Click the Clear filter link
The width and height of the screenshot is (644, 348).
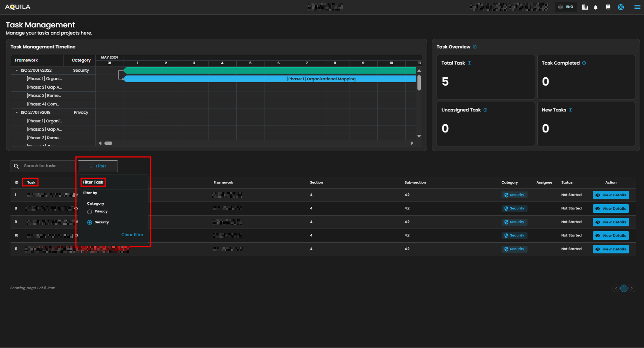click(132, 235)
